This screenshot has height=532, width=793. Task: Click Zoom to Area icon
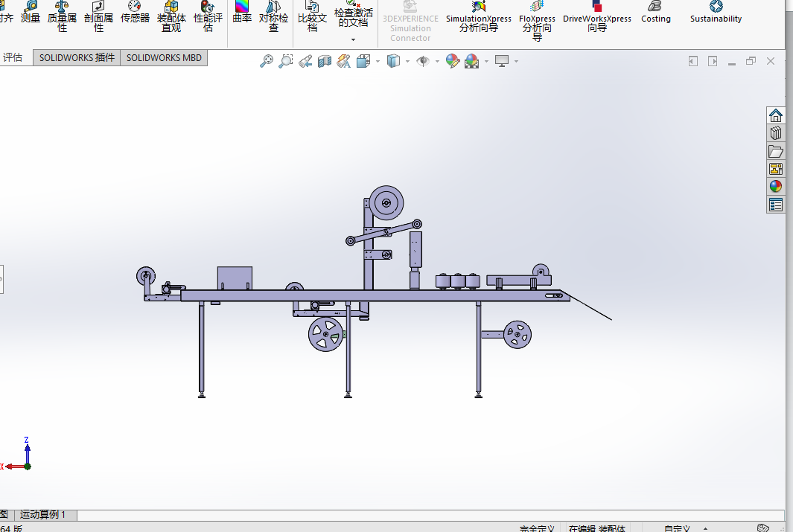click(x=286, y=61)
